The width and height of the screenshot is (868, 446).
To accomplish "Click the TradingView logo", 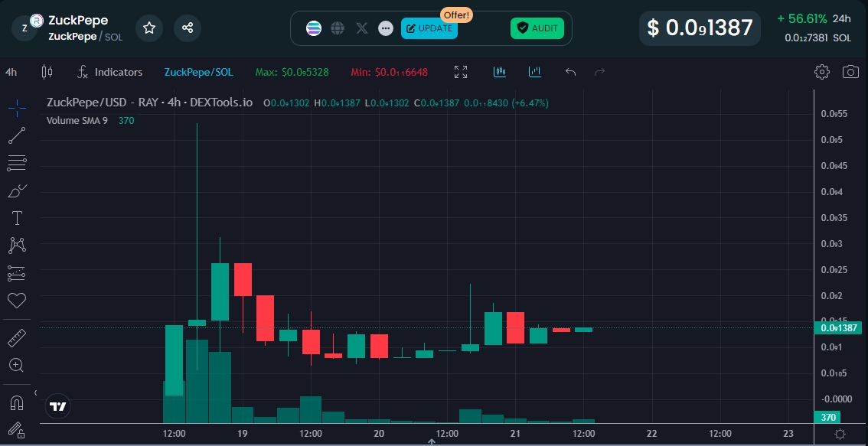I will tap(58, 407).
